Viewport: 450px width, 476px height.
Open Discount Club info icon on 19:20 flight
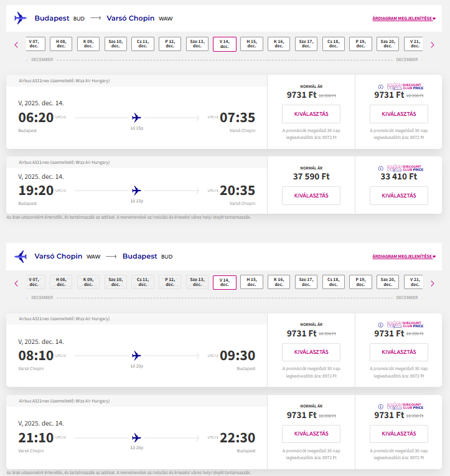(x=381, y=168)
